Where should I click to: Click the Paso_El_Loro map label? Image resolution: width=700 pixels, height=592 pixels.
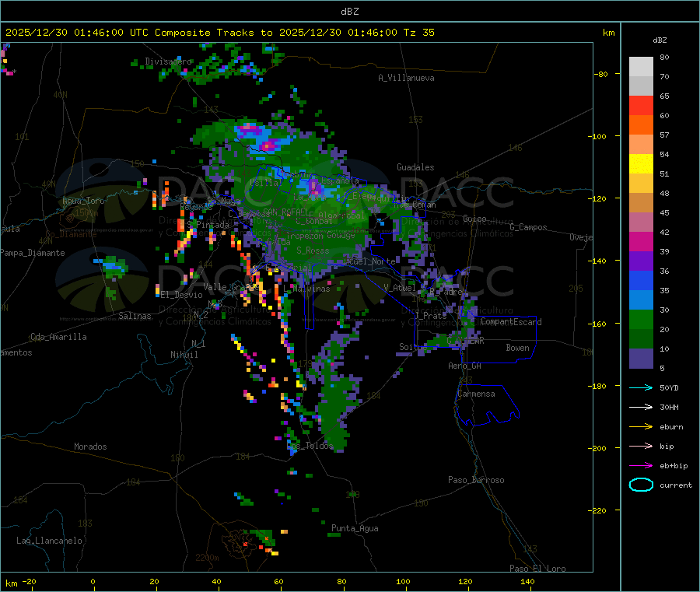pyautogui.click(x=537, y=569)
